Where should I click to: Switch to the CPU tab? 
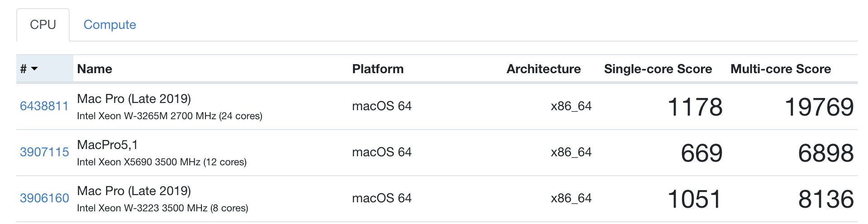(43, 25)
